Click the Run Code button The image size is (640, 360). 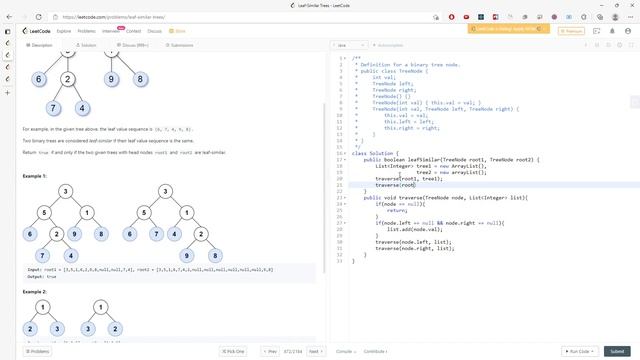[x=579, y=351]
